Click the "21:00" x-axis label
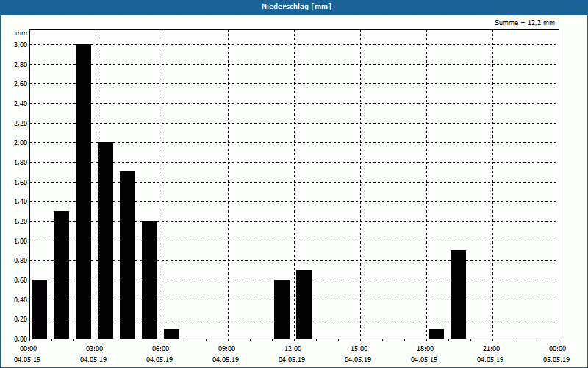 491,349
